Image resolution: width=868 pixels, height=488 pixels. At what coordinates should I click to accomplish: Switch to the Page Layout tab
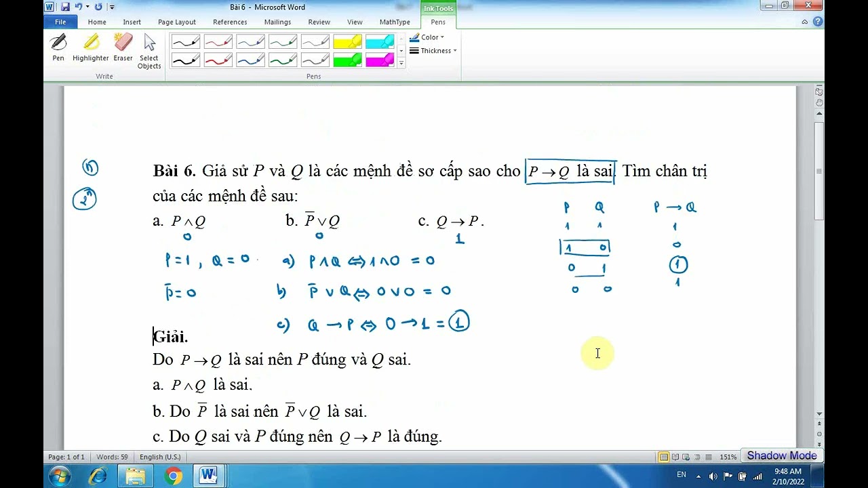[177, 22]
